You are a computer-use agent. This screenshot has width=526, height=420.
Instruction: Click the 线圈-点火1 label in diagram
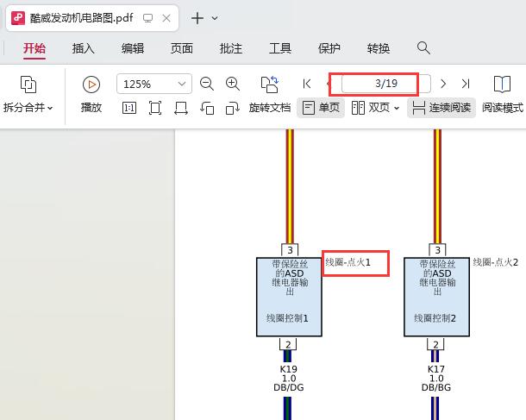(x=348, y=262)
